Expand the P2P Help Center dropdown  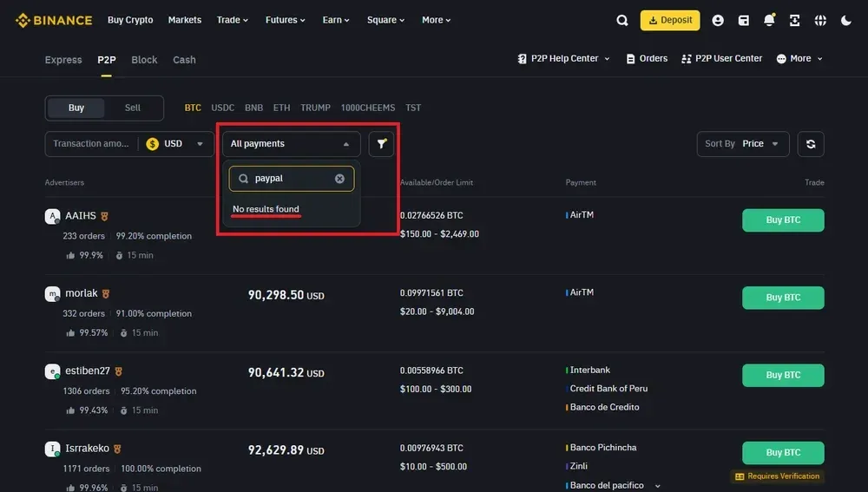[x=563, y=59]
